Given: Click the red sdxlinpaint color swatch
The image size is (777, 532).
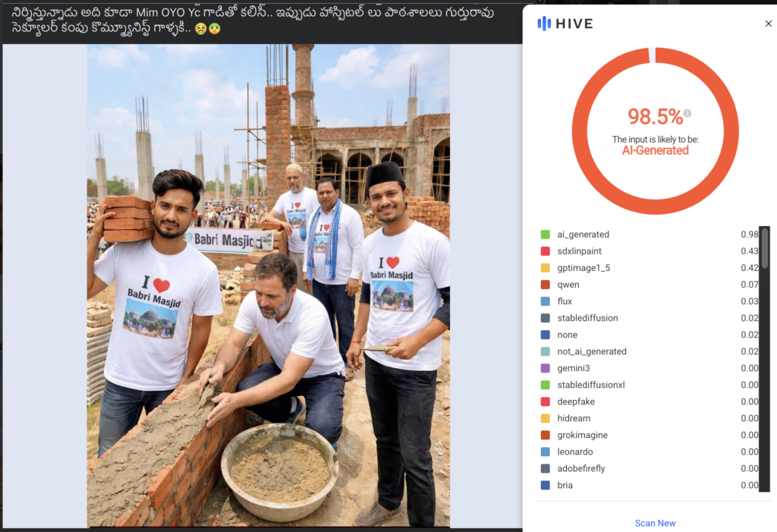Looking at the screenshot, I should click(x=545, y=251).
